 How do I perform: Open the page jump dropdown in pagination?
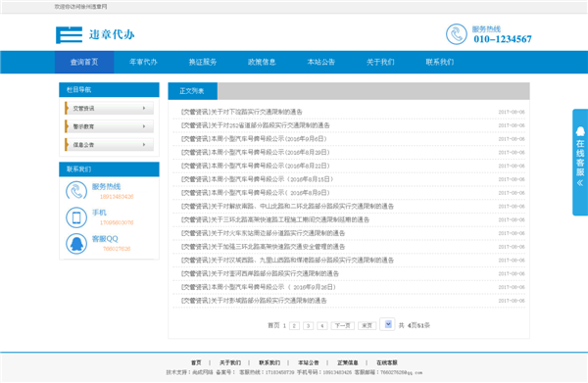(387, 324)
